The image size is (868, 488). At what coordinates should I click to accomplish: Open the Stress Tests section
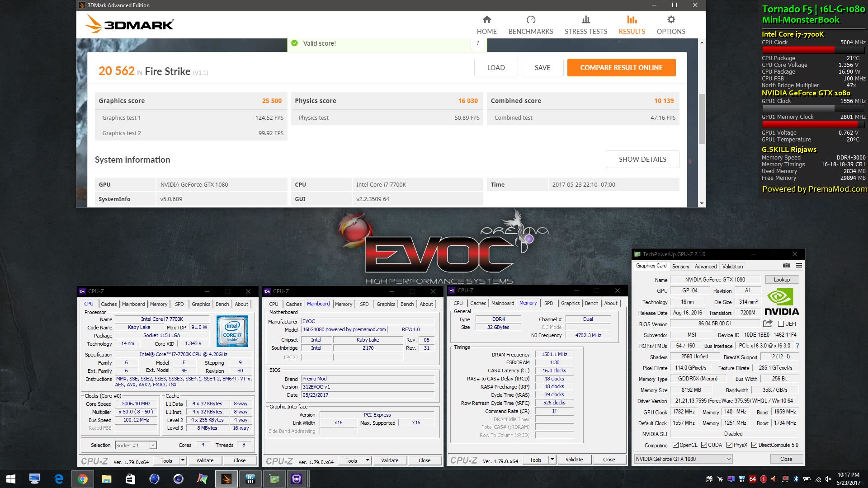click(585, 25)
